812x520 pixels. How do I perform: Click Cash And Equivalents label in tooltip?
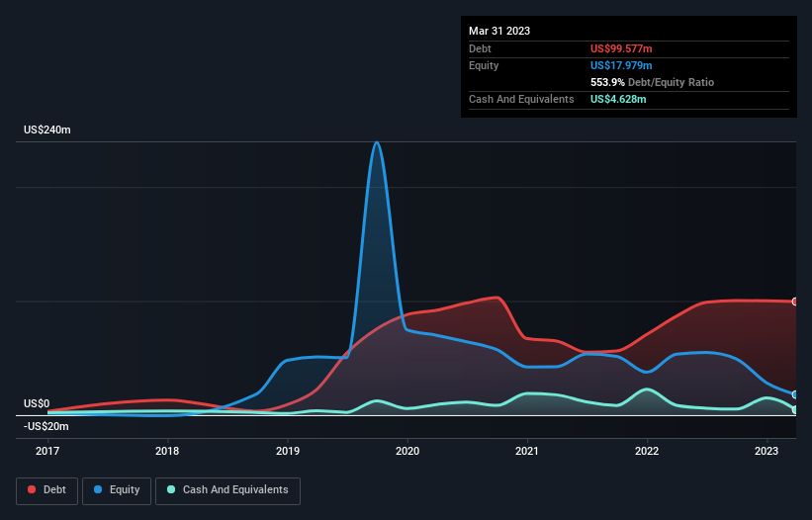pos(521,99)
